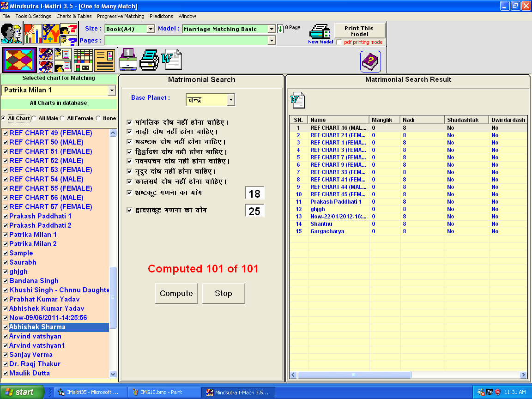The width and height of the screenshot is (532, 399).
Task: Open the Tools & Settings menu
Action: click(33, 16)
